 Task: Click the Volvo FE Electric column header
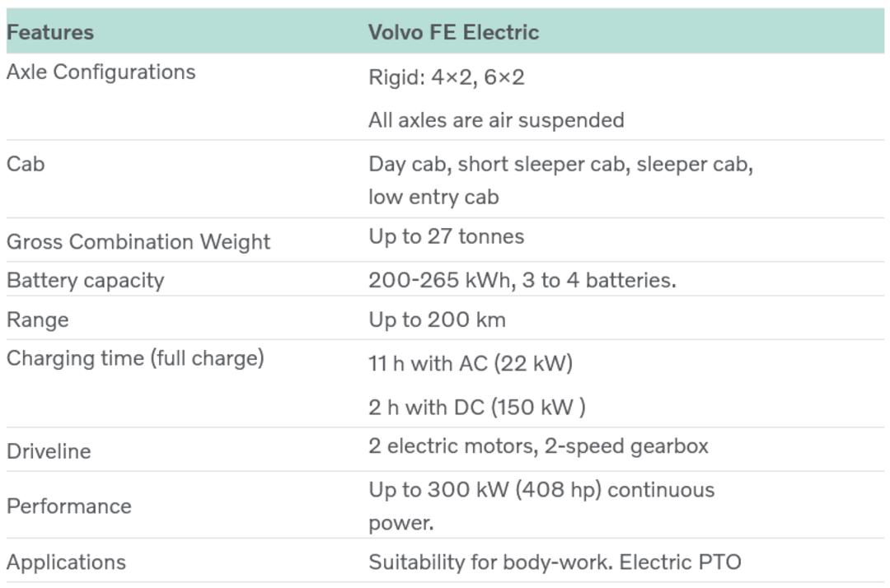click(453, 32)
